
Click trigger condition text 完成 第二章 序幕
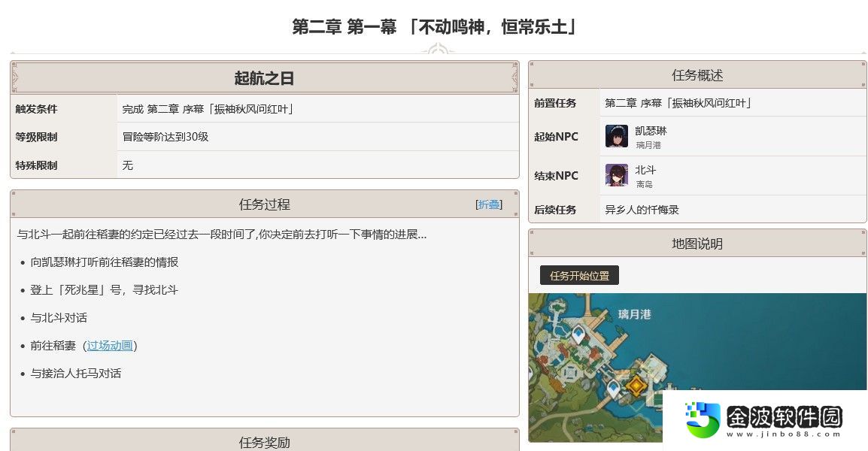click(x=208, y=109)
